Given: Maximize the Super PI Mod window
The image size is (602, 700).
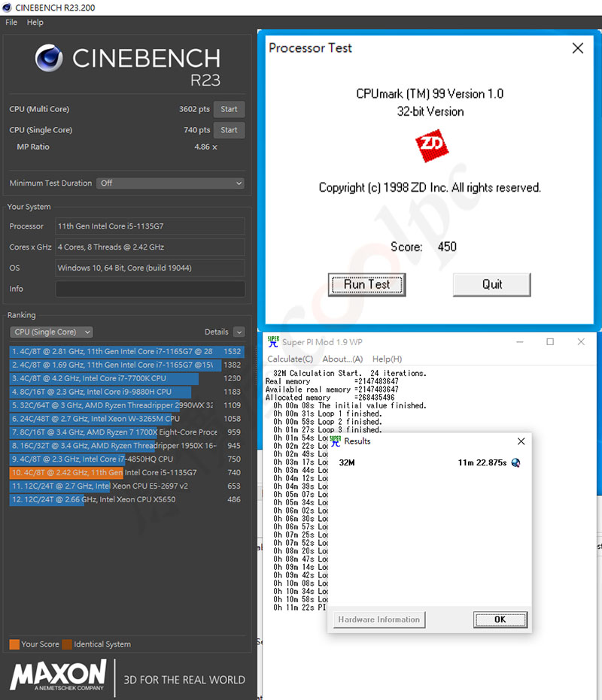Looking at the screenshot, I should tap(550, 342).
